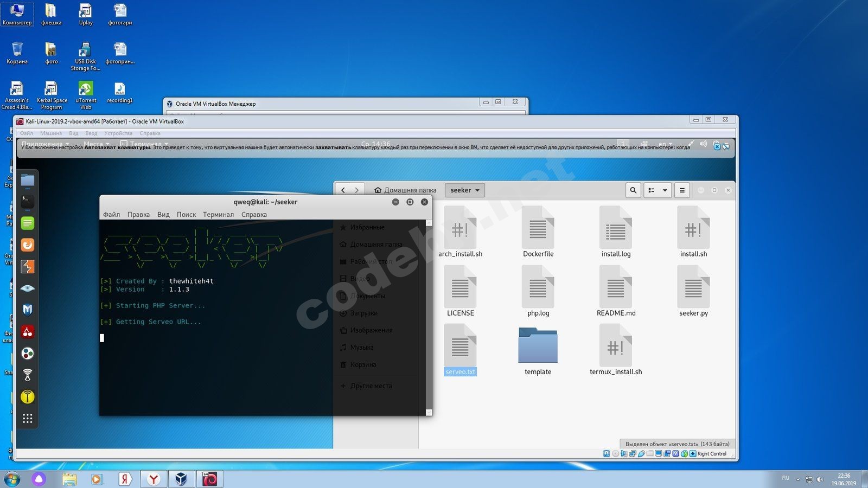
Task: Click VirtualBox hard disk status icon
Action: point(607,454)
